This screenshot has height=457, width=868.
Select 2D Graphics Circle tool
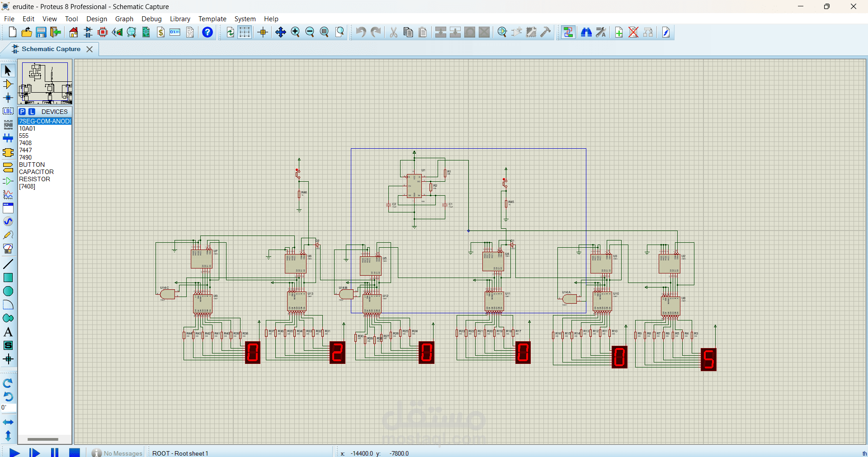coord(8,291)
